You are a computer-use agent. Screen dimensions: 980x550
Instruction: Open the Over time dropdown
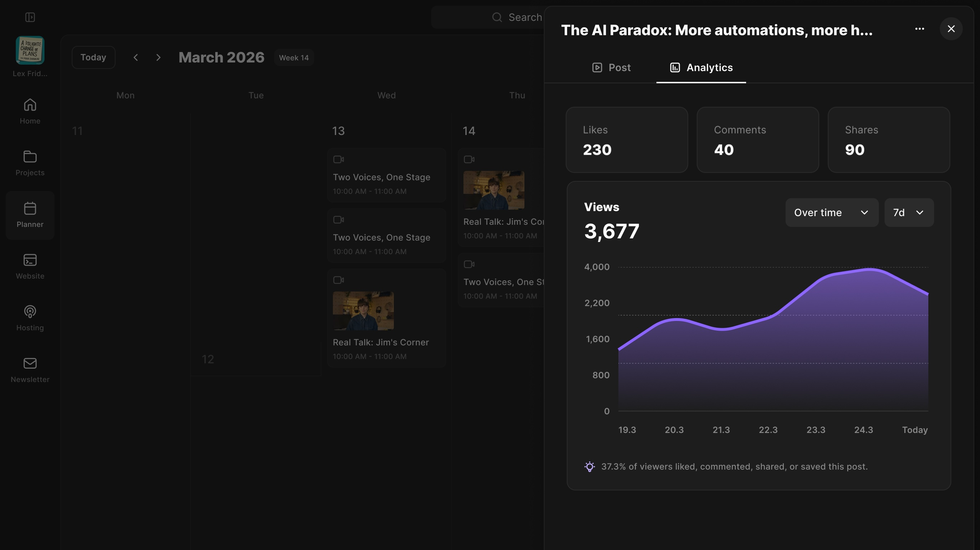point(831,213)
